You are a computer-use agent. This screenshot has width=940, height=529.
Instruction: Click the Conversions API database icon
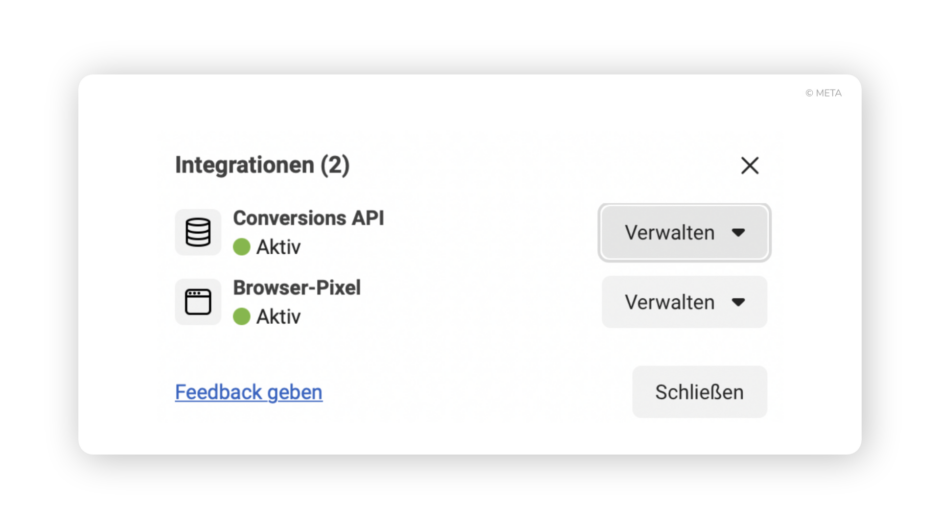(198, 232)
